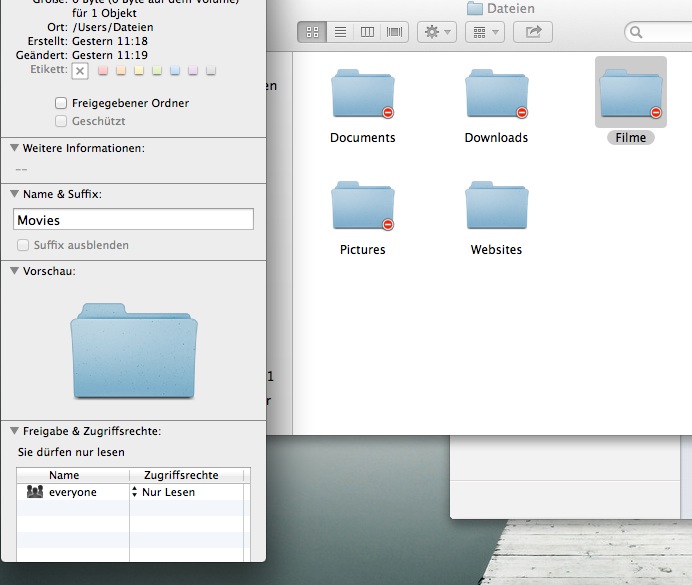The image size is (692, 585).
Task: Select the Pictures folder
Action: pyautogui.click(x=362, y=208)
